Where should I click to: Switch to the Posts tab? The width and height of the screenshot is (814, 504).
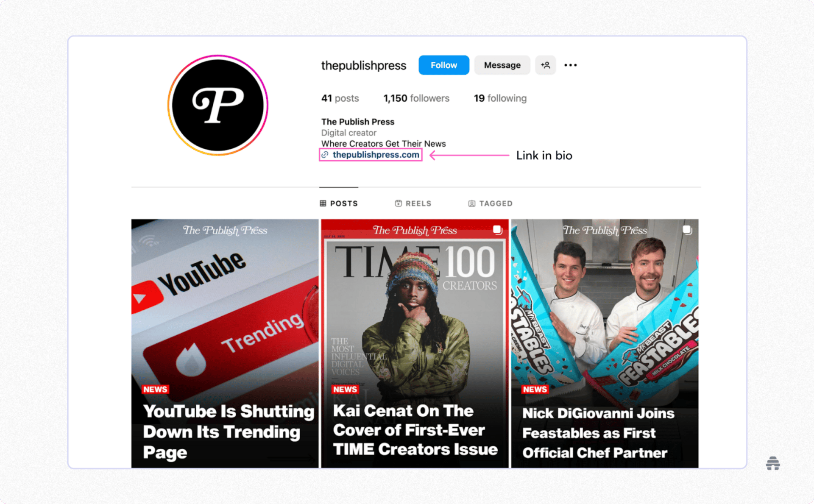tap(339, 203)
